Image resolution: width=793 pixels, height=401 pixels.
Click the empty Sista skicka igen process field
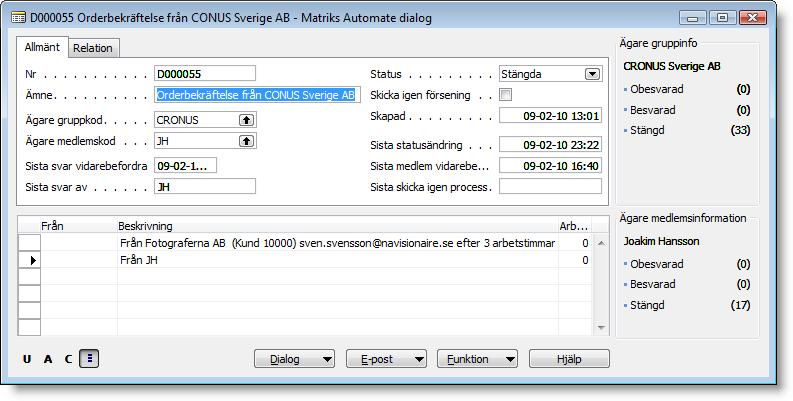(550, 187)
